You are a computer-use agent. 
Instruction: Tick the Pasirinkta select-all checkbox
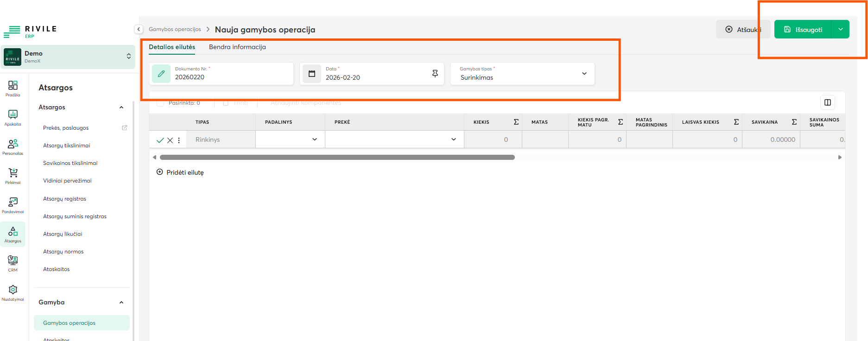click(x=160, y=103)
